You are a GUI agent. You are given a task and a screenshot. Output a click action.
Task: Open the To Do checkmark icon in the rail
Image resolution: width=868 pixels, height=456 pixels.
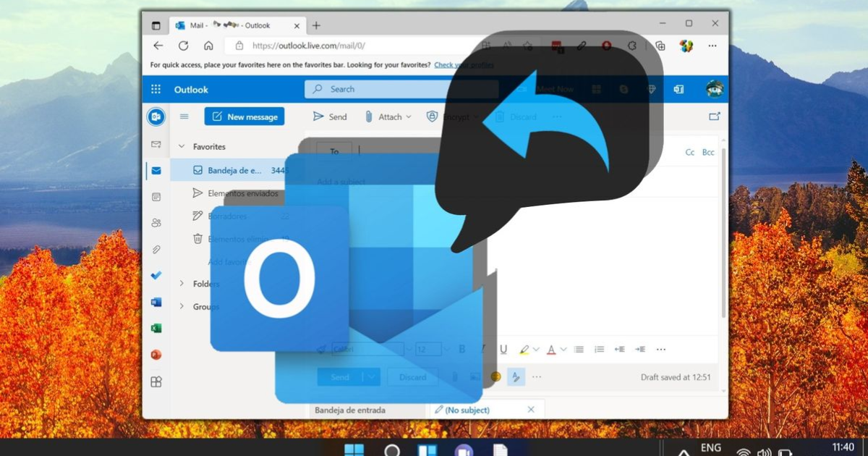coord(156,275)
